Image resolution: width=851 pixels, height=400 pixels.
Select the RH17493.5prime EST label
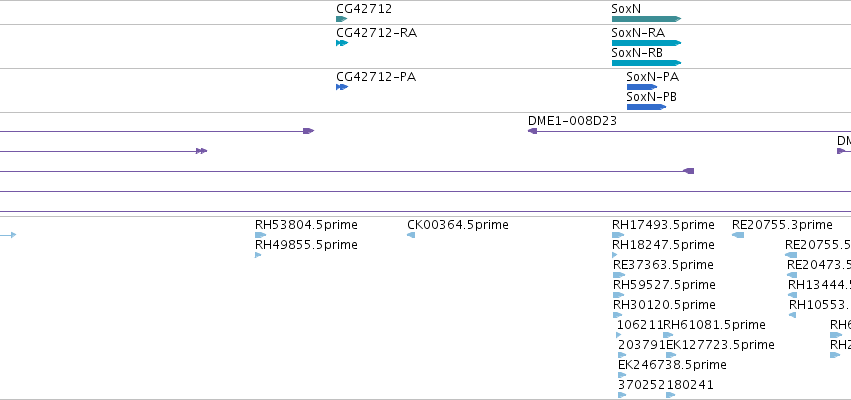663,225
